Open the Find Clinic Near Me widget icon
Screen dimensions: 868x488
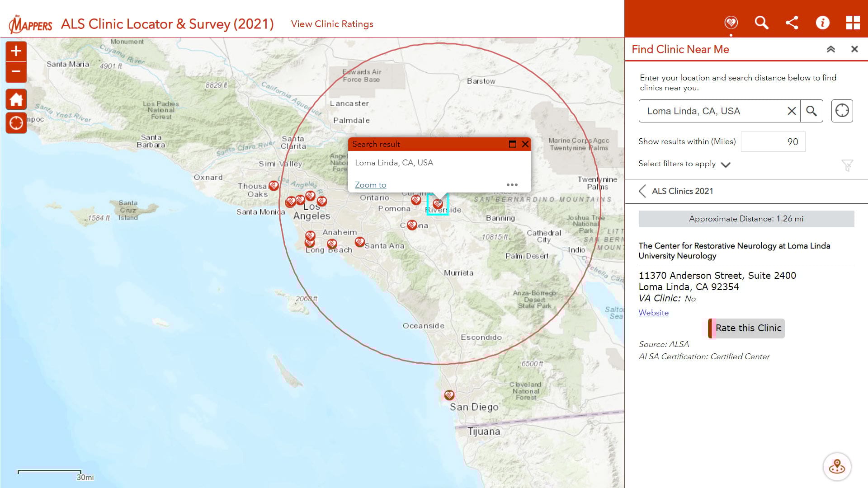pyautogui.click(x=731, y=23)
